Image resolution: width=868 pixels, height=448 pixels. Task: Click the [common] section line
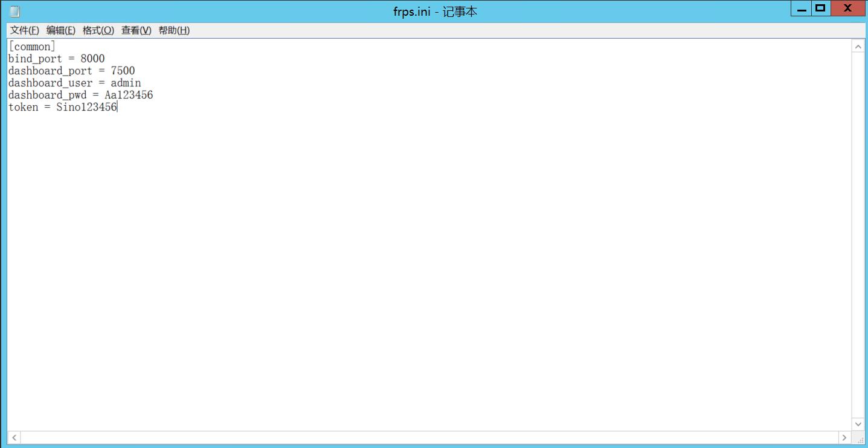(x=32, y=47)
